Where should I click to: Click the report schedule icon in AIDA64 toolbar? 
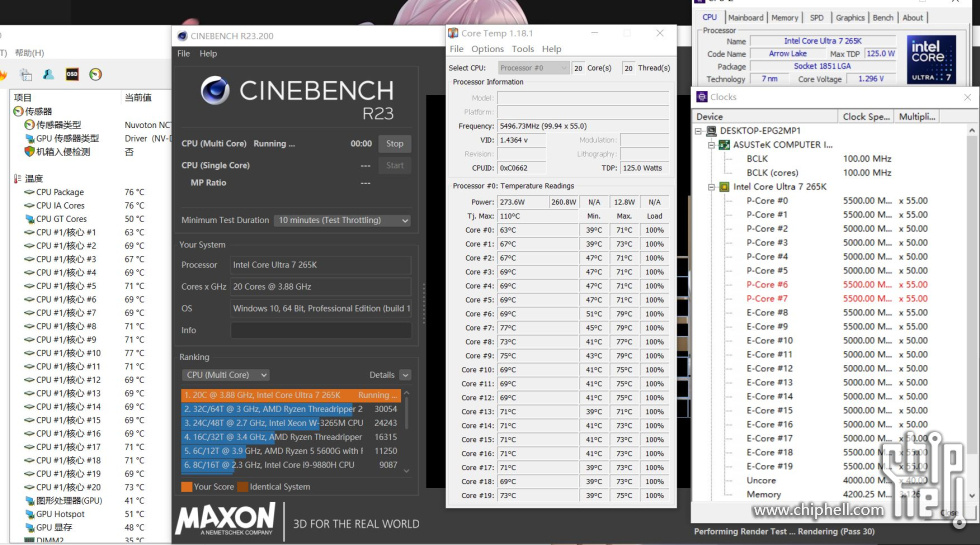point(26,74)
